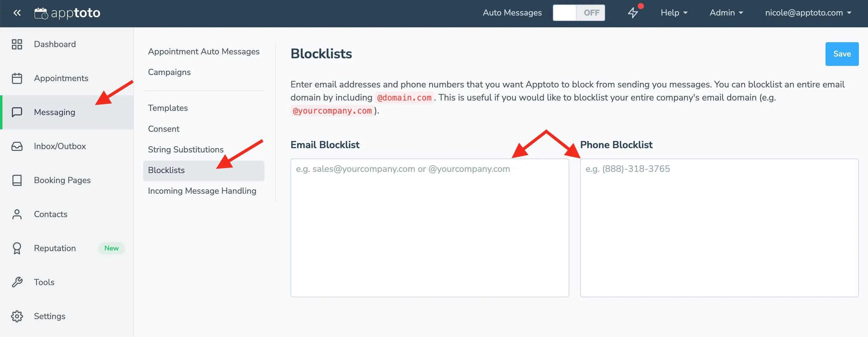The width and height of the screenshot is (868, 337).
Task: Open Settings with the gear icon
Action: pos(17,316)
